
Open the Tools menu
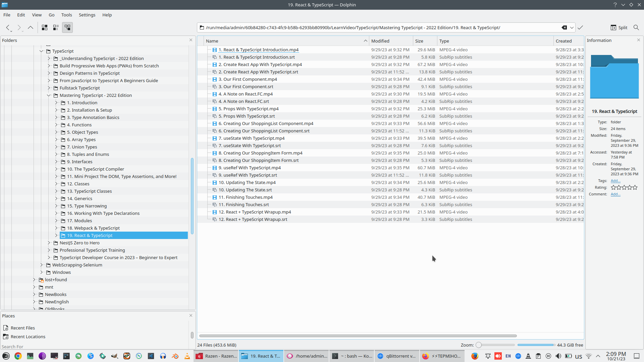click(x=66, y=15)
